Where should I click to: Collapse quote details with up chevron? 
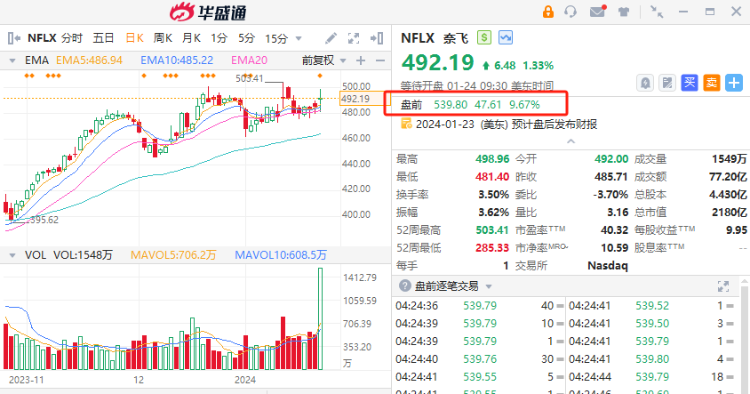(x=571, y=141)
